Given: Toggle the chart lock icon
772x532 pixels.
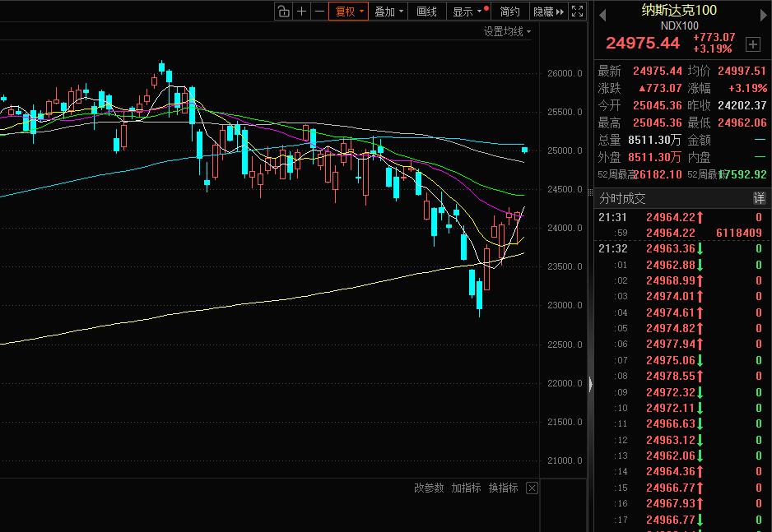Looking at the screenshot, I should (x=283, y=12).
